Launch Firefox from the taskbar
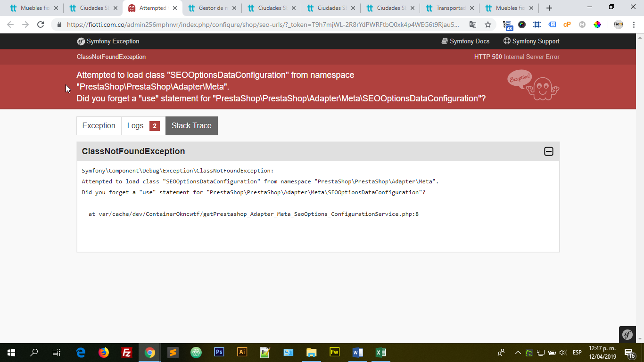This screenshot has height=362, width=644. (x=104, y=353)
